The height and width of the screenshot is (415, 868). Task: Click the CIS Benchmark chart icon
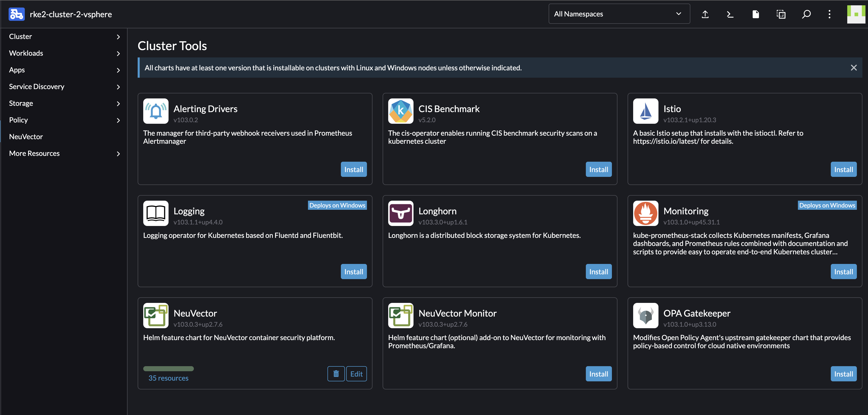401,111
